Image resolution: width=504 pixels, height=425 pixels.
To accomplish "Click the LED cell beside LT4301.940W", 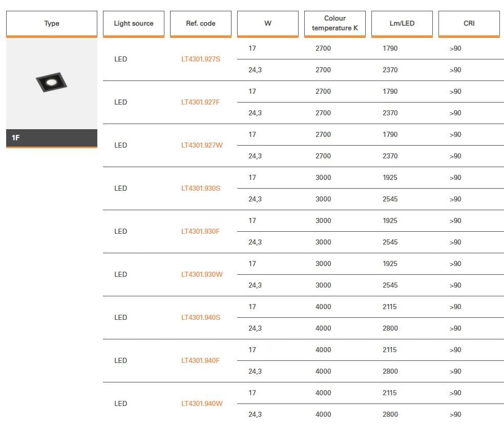I will (121, 403).
